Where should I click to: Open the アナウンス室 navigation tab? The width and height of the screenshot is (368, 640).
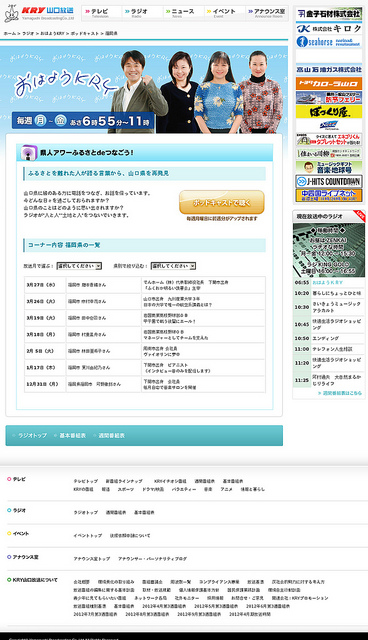pos(267,13)
